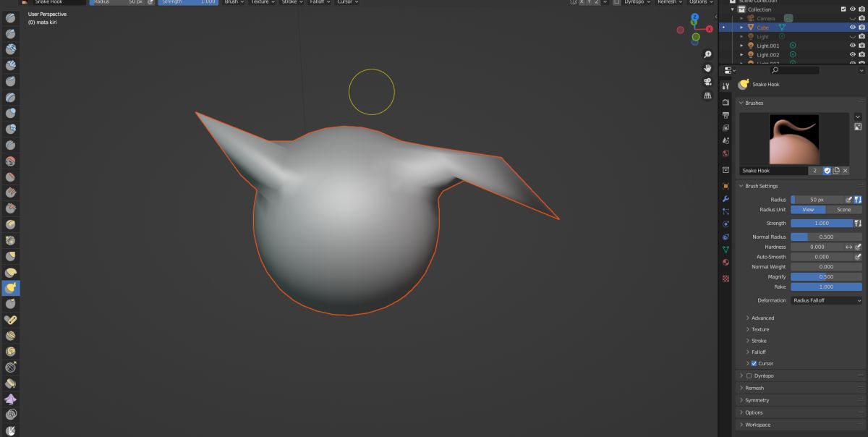
Task: Toggle unified radius button beside Radius
Action: 858,199
